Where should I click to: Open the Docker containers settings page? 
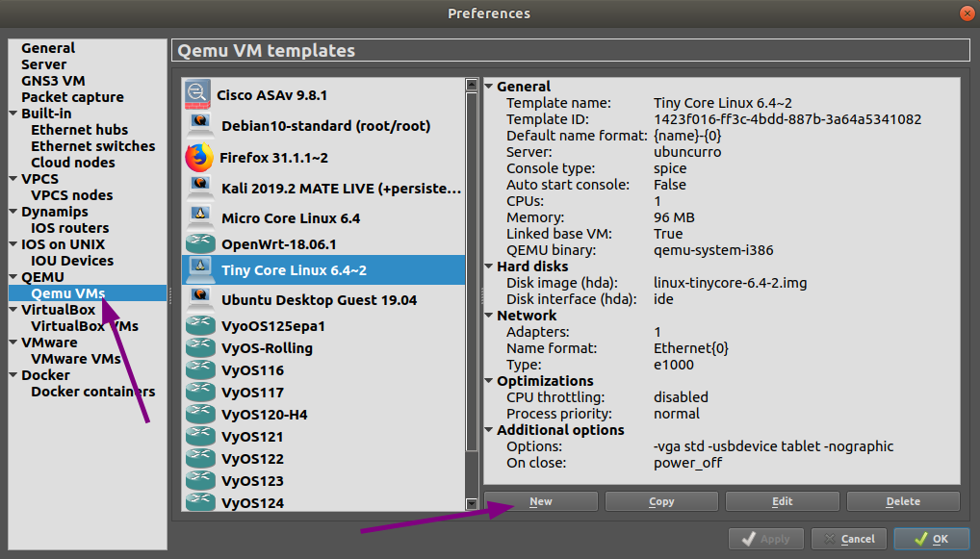[x=92, y=392]
